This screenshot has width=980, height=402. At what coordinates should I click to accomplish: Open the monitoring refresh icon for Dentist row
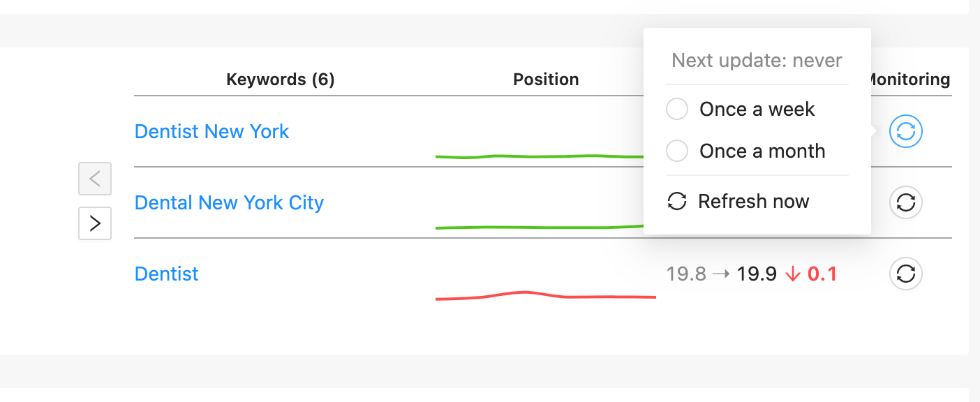pyautogui.click(x=905, y=274)
